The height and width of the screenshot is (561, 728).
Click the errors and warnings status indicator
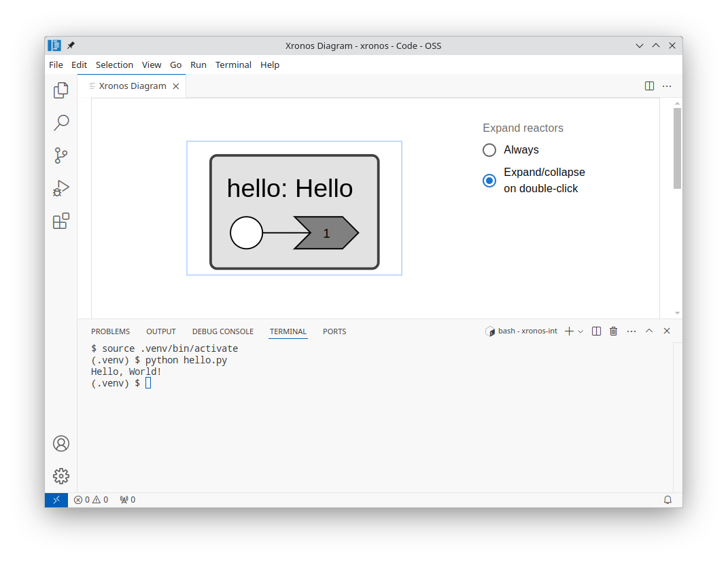click(91, 500)
